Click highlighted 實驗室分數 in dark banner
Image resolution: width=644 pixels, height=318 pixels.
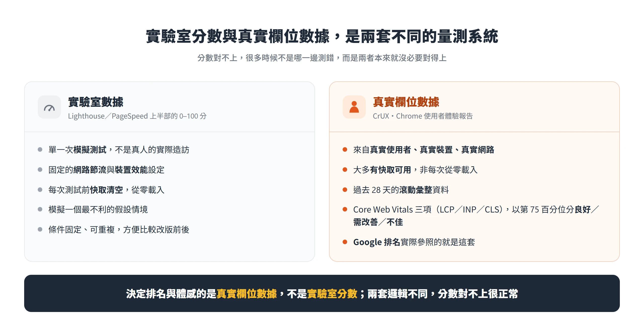coord(332,294)
